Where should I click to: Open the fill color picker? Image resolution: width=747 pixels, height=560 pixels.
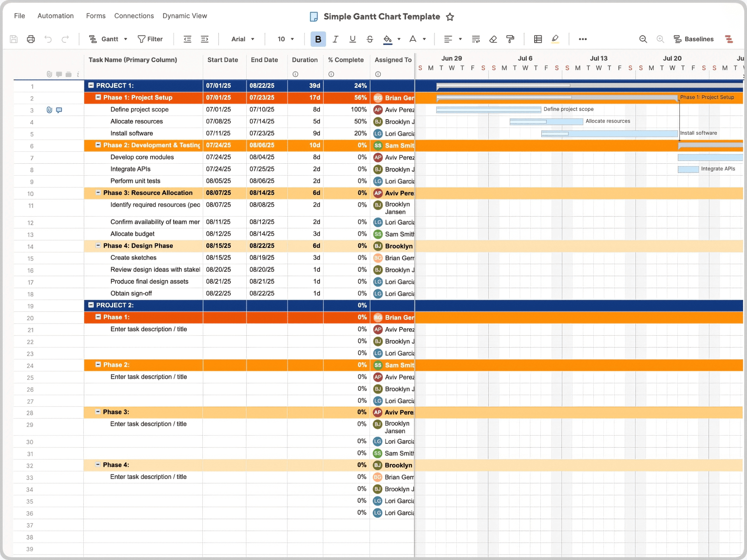pyautogui.click(x=388, y=39)
